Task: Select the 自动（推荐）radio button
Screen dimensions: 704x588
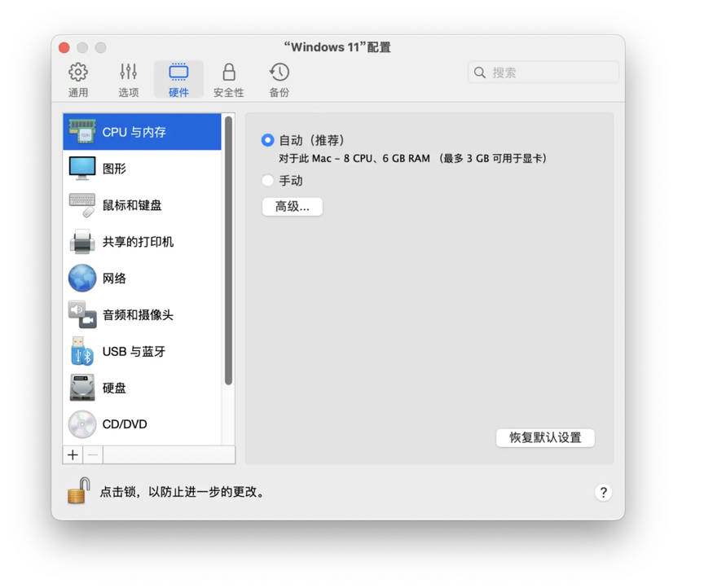Action: point(267,140)
